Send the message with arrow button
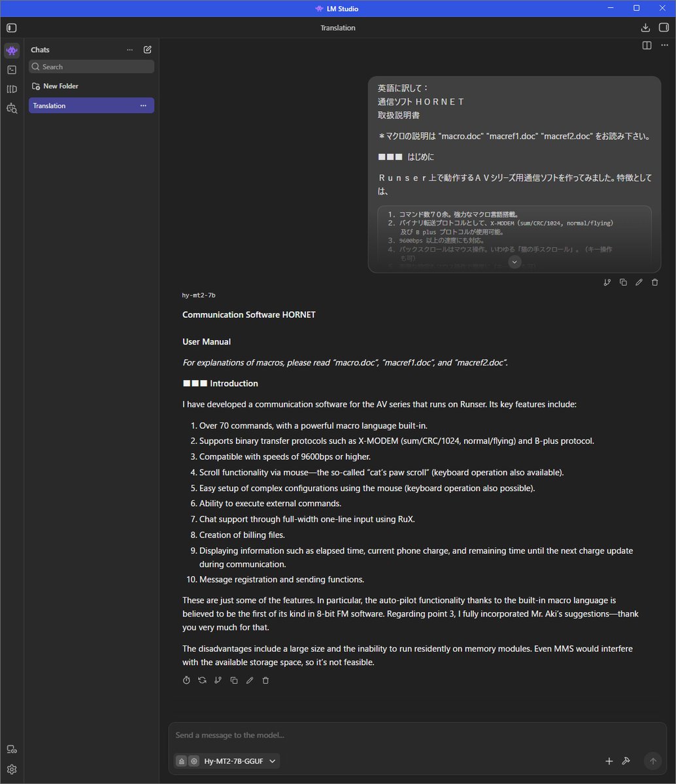 tap(653, 761)
